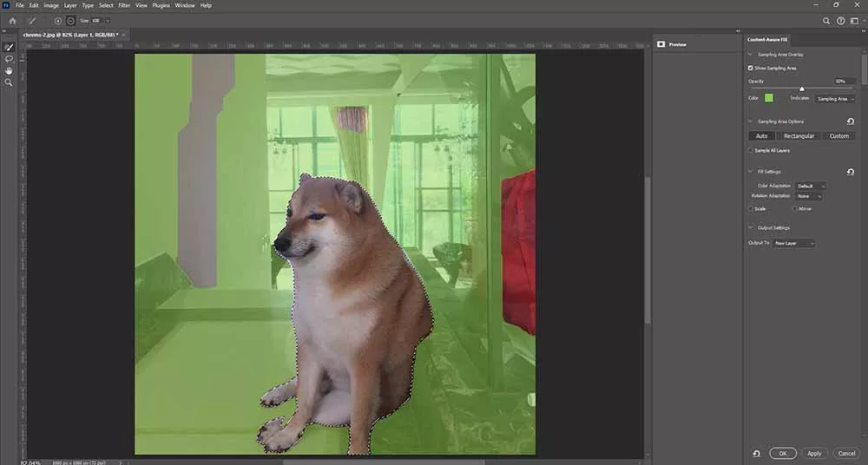This screenshot has height=465, width=868.
Task: Select the Lasso tool
Action: coord(9,59)
